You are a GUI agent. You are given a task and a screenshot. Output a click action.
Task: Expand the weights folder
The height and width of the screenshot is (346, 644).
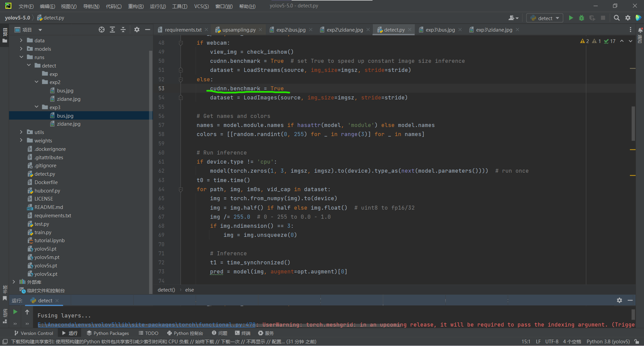pos(21,140)
